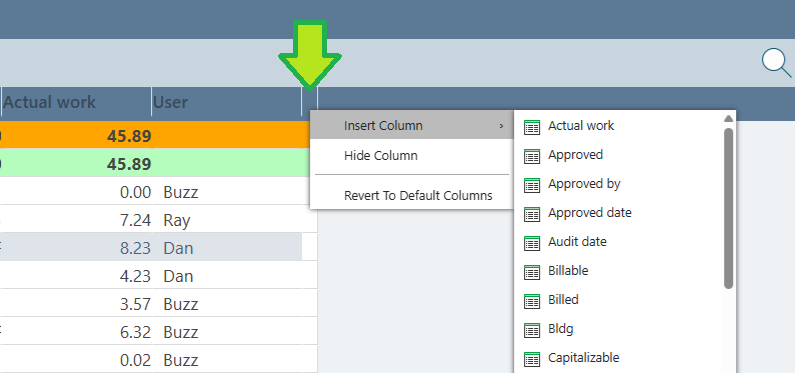This screenshot has width=795, height=373.
Task: Select the 0.02 Actual work cell
Action: [x=76, y=360]
